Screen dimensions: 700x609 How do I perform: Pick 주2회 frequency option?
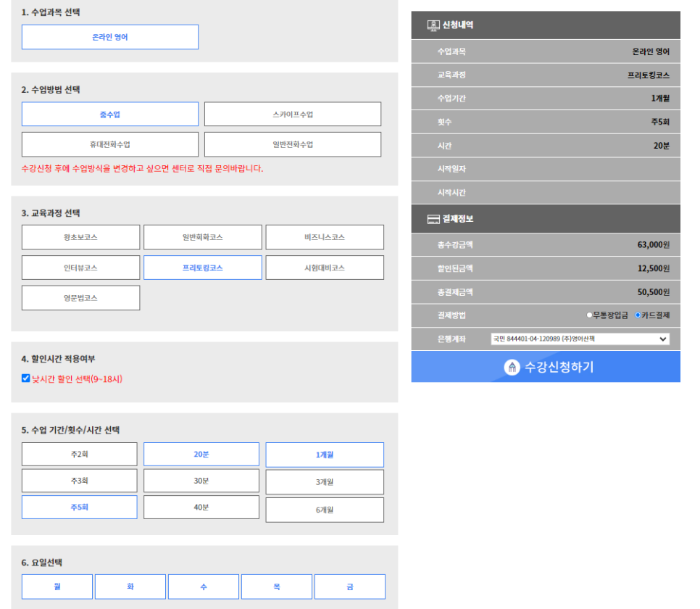tap(80, 455)
